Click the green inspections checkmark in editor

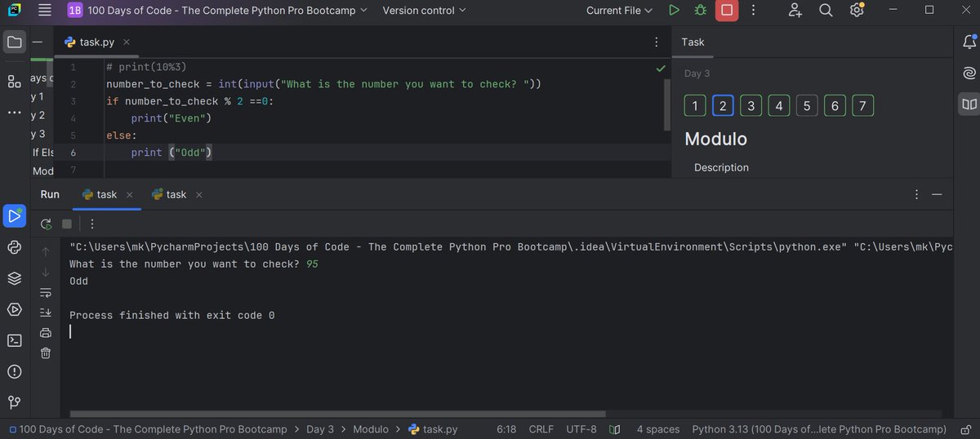(x=661, y=69)
